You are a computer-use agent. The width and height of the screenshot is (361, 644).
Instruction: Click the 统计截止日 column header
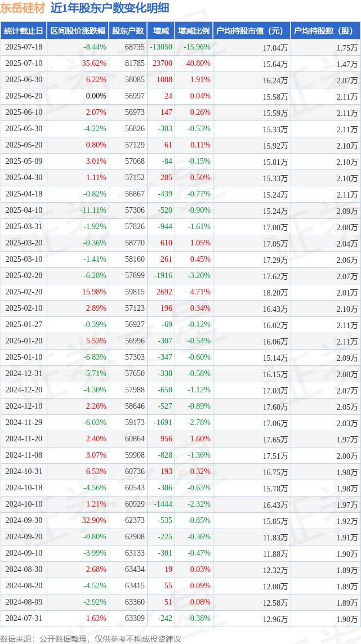point(24,31)
